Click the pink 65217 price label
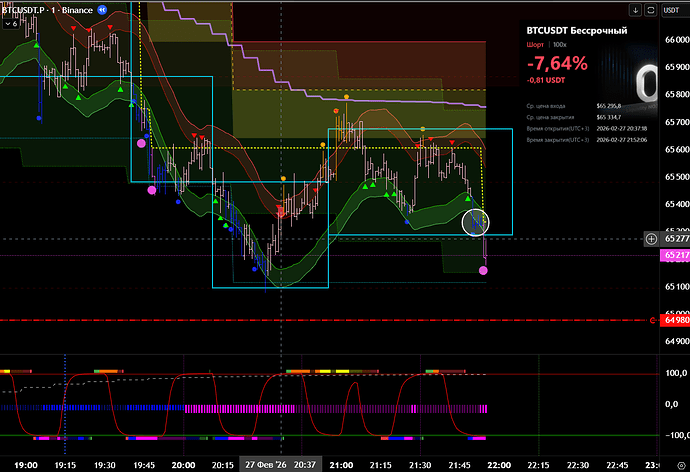 point(675,256)
